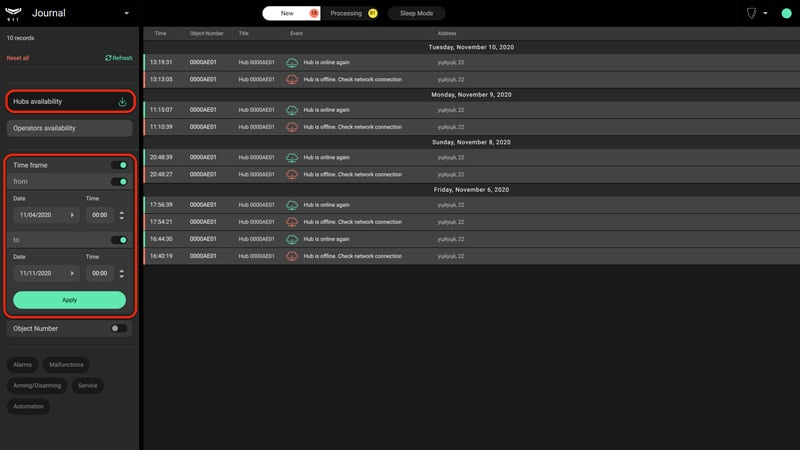Select the 13:19:31 time cell
This screenshot has height=450, width=800.
(161, 62)
